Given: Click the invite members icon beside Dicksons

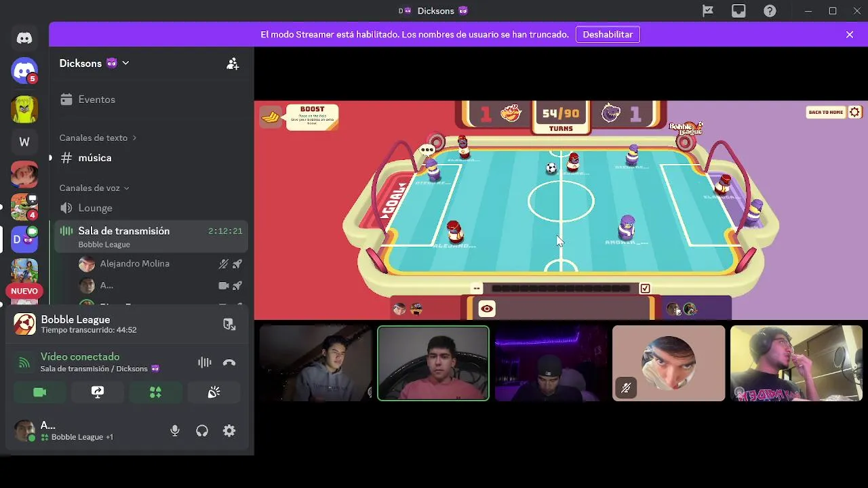Looking at the screenshot, I should [233, 64].
